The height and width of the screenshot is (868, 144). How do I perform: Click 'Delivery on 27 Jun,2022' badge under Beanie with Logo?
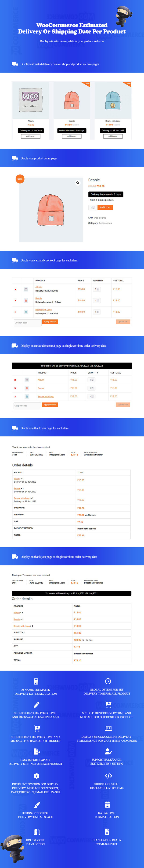(x=113, y=130)
